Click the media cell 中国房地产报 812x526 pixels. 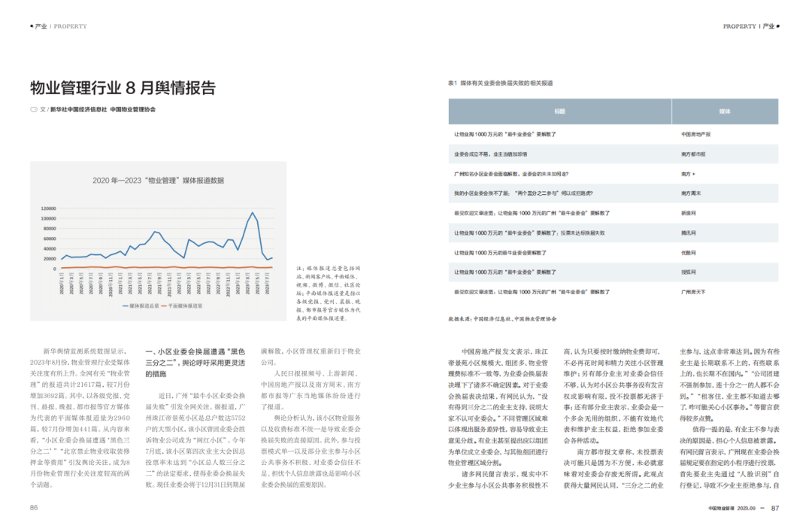(695, 134)
